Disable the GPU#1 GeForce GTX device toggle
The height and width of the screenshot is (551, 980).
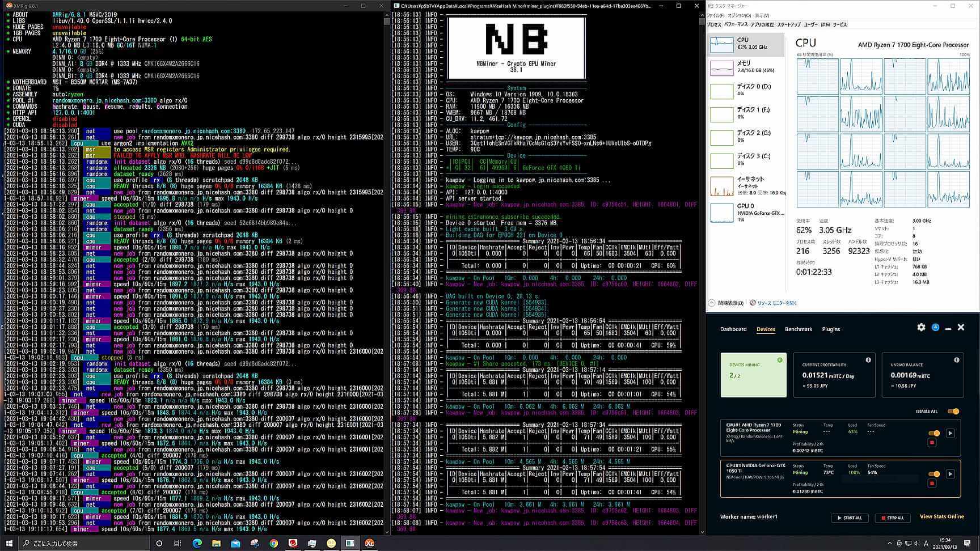[933, 474]
